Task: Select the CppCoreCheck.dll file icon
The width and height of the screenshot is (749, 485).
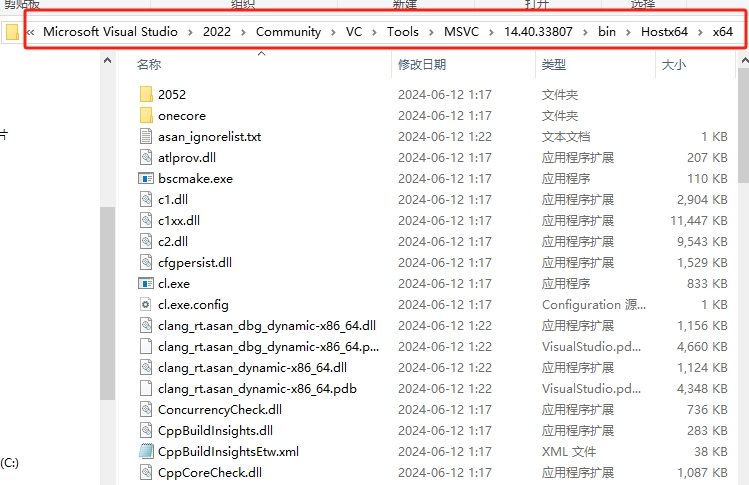Action: point(146,473)
